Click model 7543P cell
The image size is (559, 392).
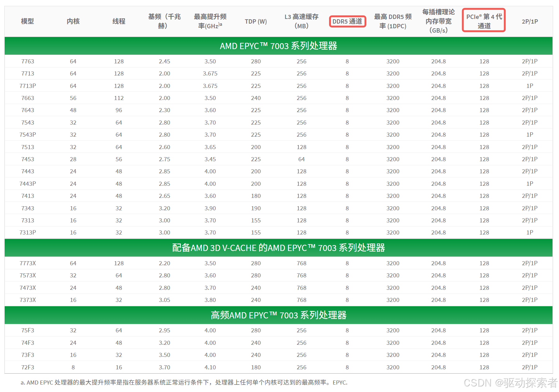coord(27,135)
